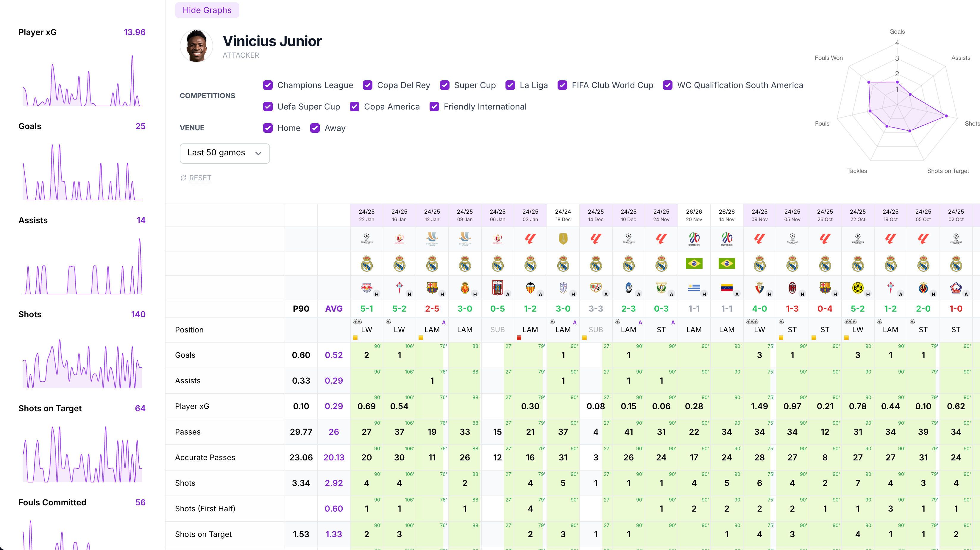
Task: Click the Fouls Committed total 56
Action: (141, 502)
